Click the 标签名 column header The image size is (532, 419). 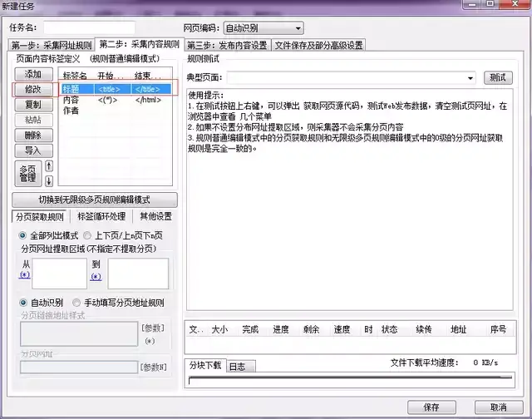click(75, 76)
